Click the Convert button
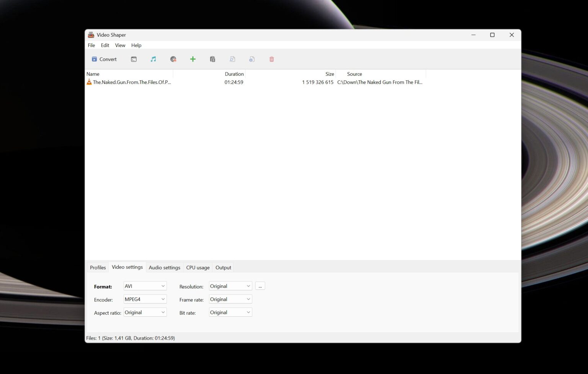Image resolution: width=588 pixels, height=374 pixels. pyautogui.click(x=104, y=59)
